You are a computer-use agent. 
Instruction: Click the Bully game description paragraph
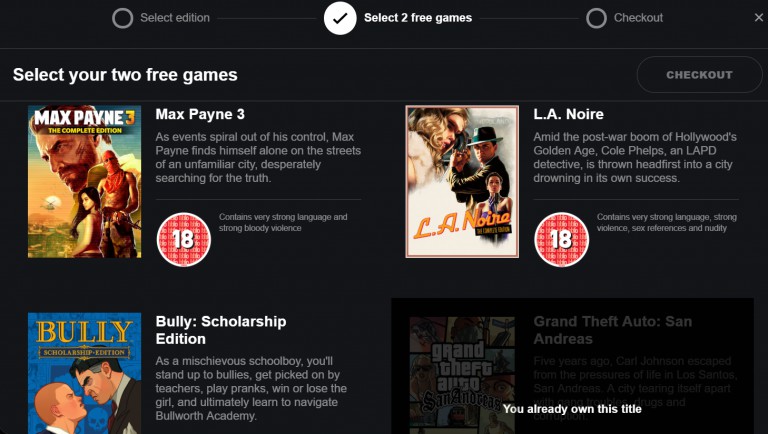(x=251, y=388)
